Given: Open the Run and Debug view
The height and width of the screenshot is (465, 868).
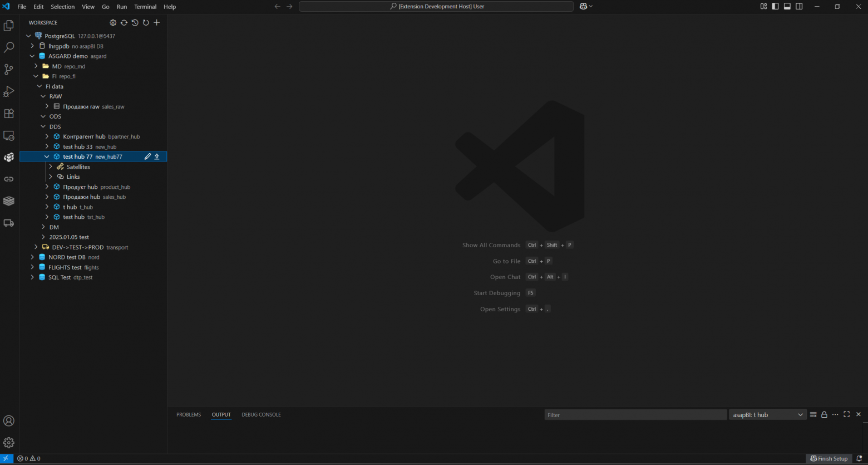Looking at the screenshot, I should (x=9, y=91).
